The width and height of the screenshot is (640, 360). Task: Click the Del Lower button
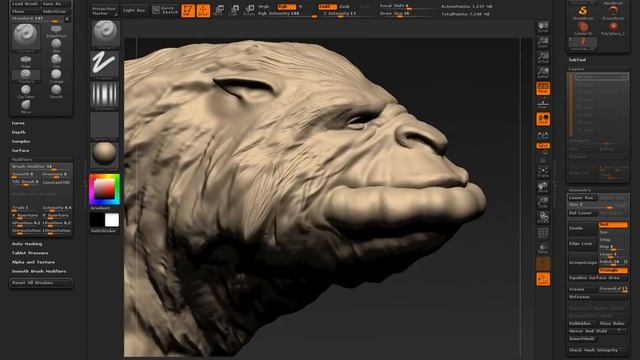582,213
